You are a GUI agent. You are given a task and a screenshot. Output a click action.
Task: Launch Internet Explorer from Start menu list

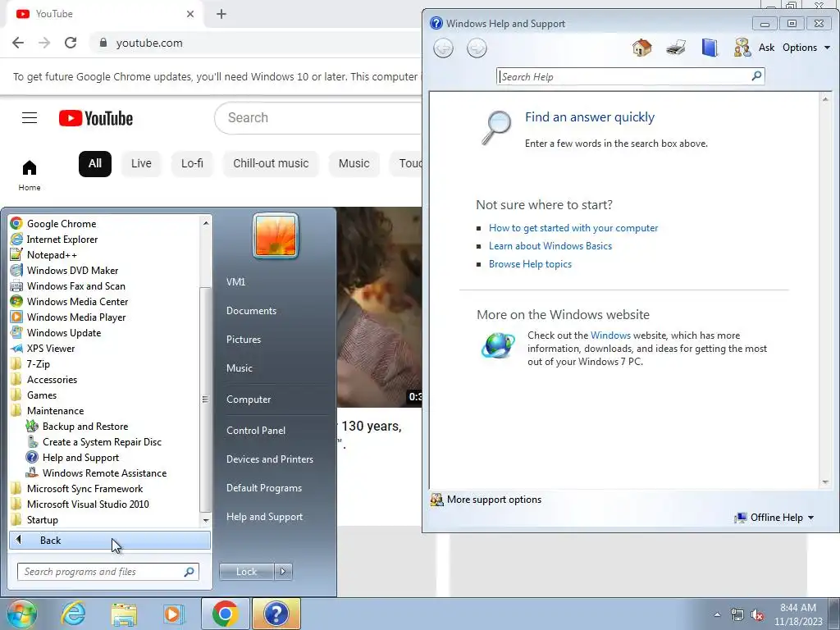click(x=62, y=239)
